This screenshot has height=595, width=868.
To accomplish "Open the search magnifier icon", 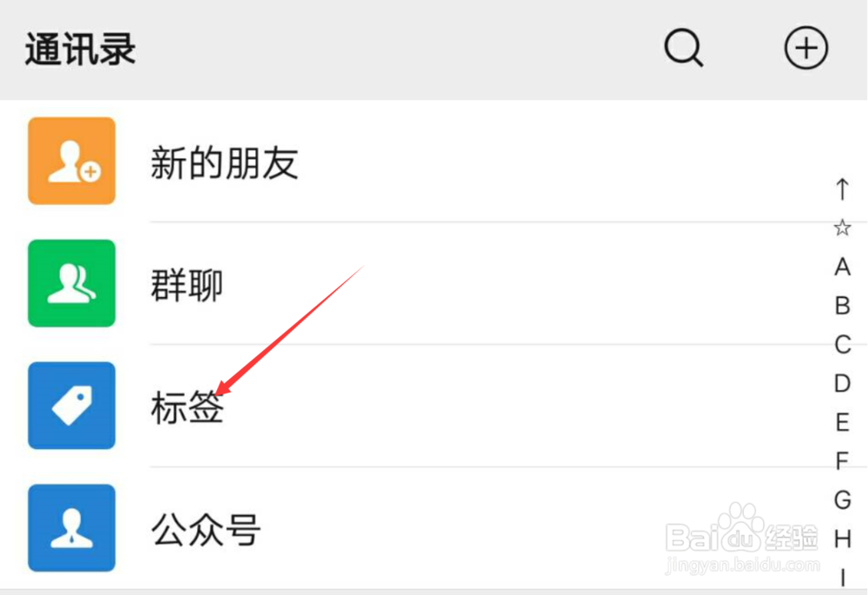I will [684, 48].
